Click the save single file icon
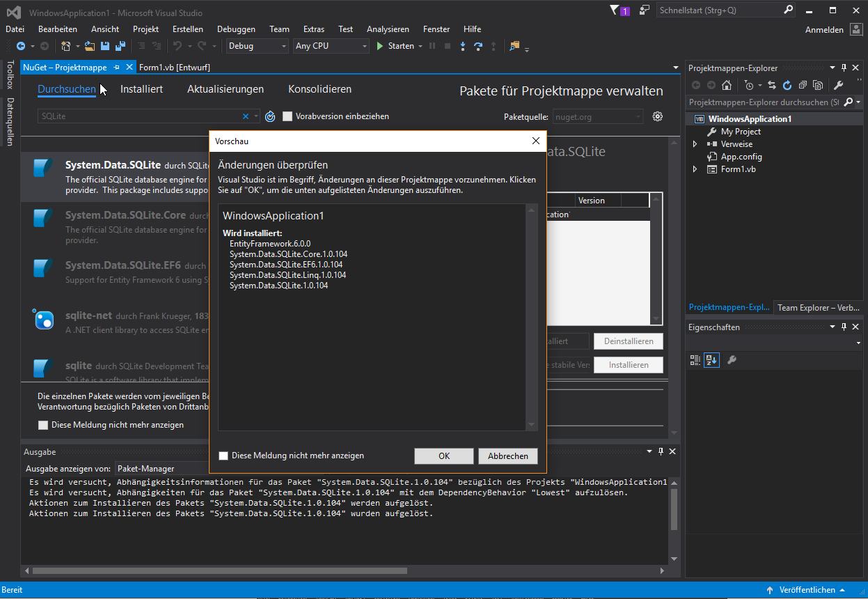Screen dimensions: 868x599 (x=105, y=46)
